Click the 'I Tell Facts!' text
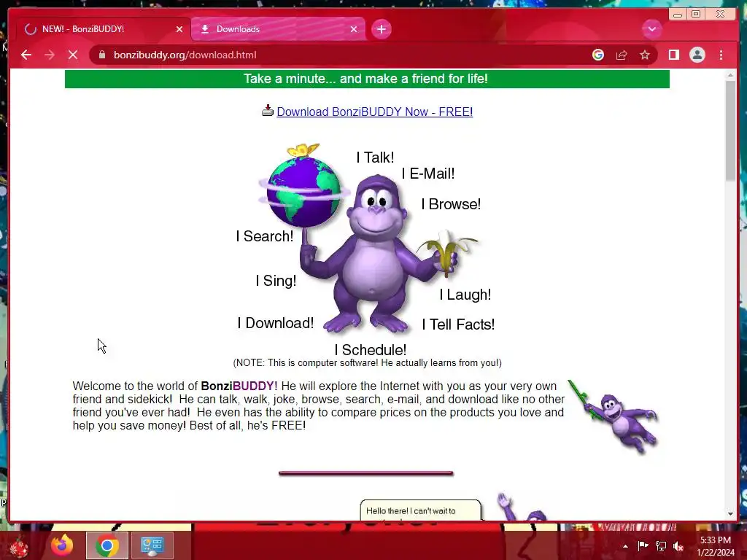747x560 pixels. tap(458, 324)
